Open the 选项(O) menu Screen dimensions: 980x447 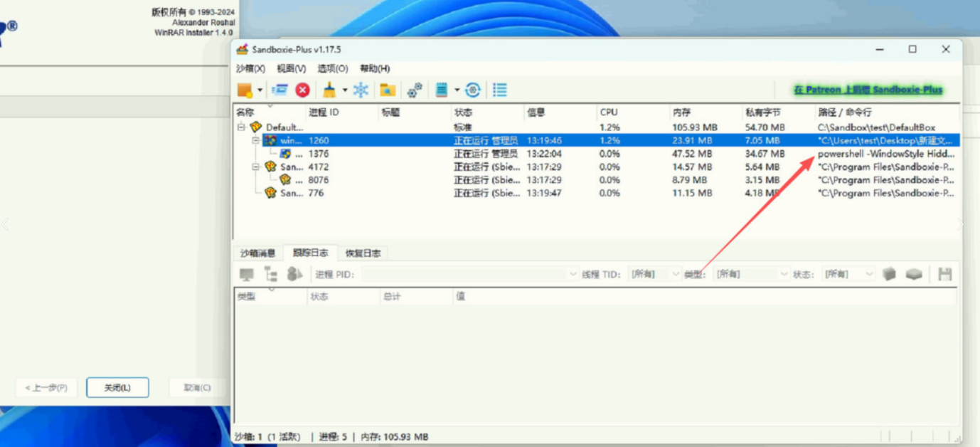(333, 68)
